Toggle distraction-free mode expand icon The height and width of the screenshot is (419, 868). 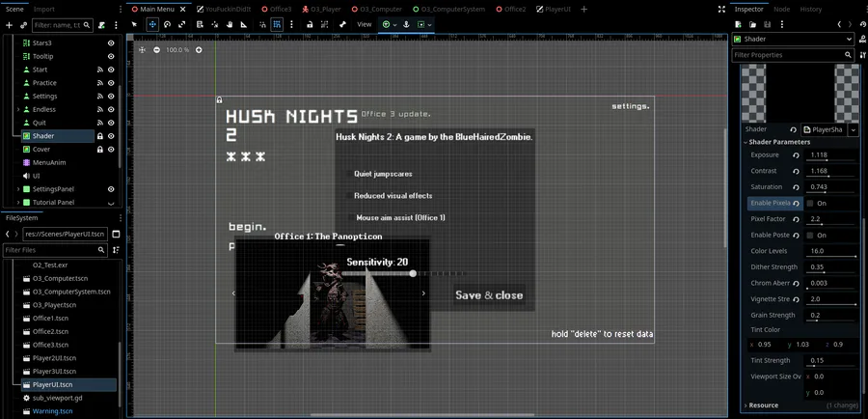(x=721, y=9)
